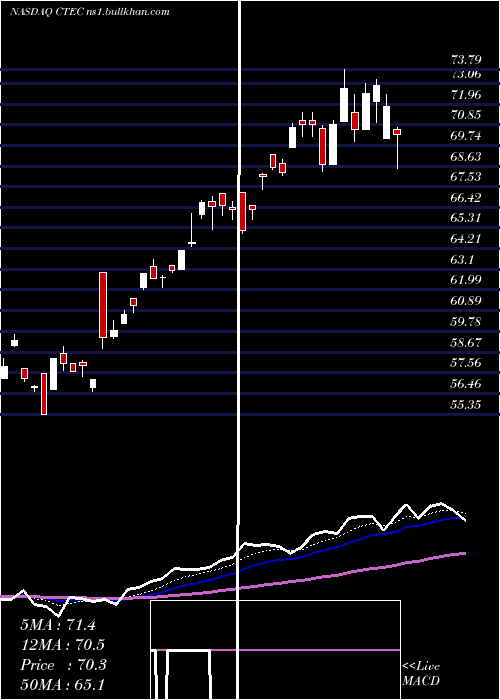The height and width of the screenshot is (700, 500).
Task: Click the 66.42 price label
Action: [467, 198]
